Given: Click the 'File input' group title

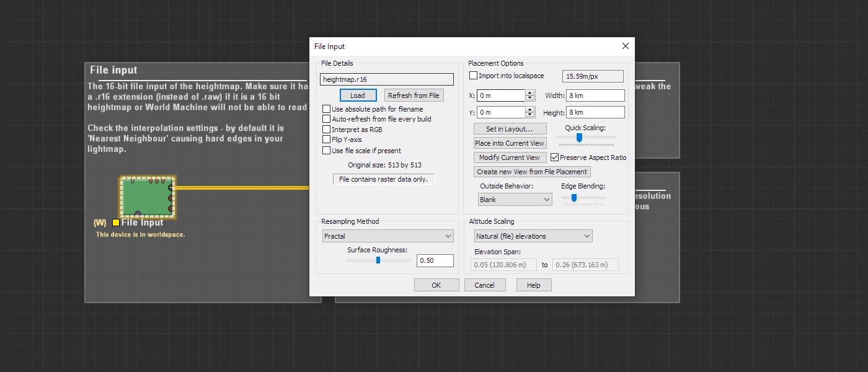Looking at the screenshot, I should pyautogui.click(x=114, y=70).
